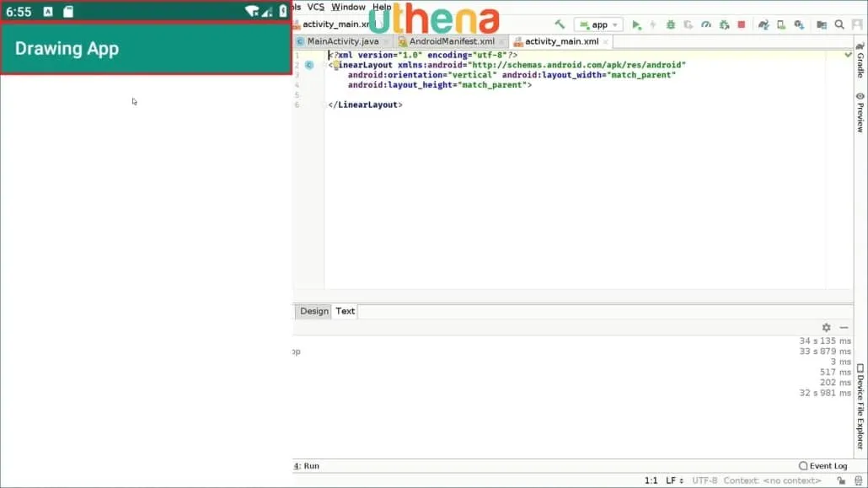Switch to the Text view tab
868x488 pixels.
[345, 311]
